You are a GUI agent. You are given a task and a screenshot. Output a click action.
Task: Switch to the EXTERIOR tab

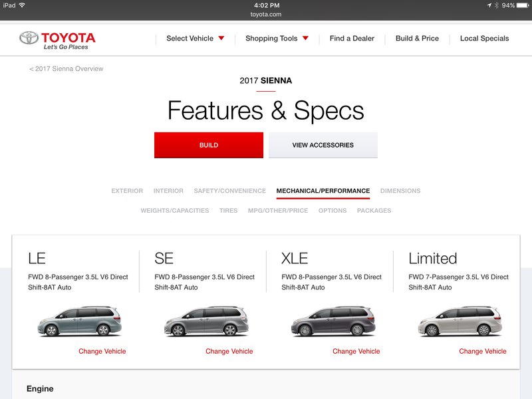click(127, 191)
